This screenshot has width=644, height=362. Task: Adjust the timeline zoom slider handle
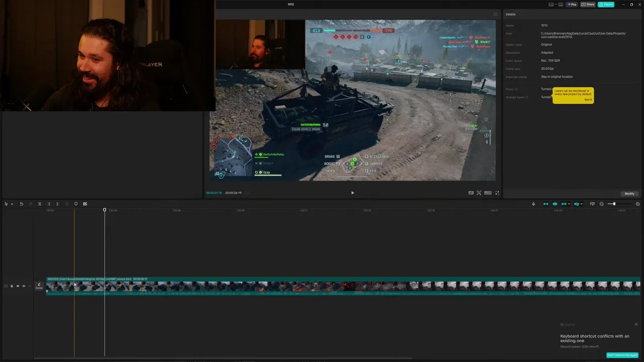click(x=614, y=204)
